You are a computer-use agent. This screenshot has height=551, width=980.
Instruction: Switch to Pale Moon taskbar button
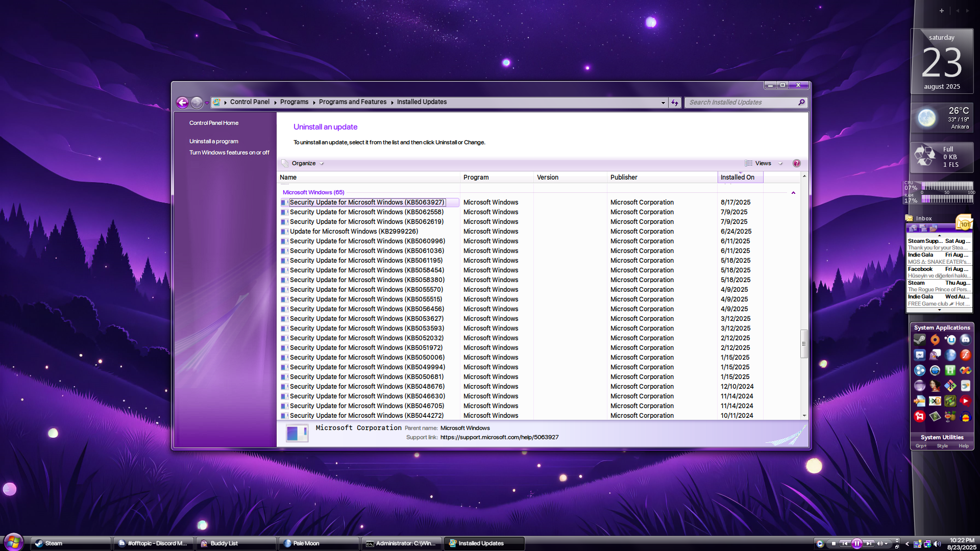pyautogui.click(x=320, y=543)
